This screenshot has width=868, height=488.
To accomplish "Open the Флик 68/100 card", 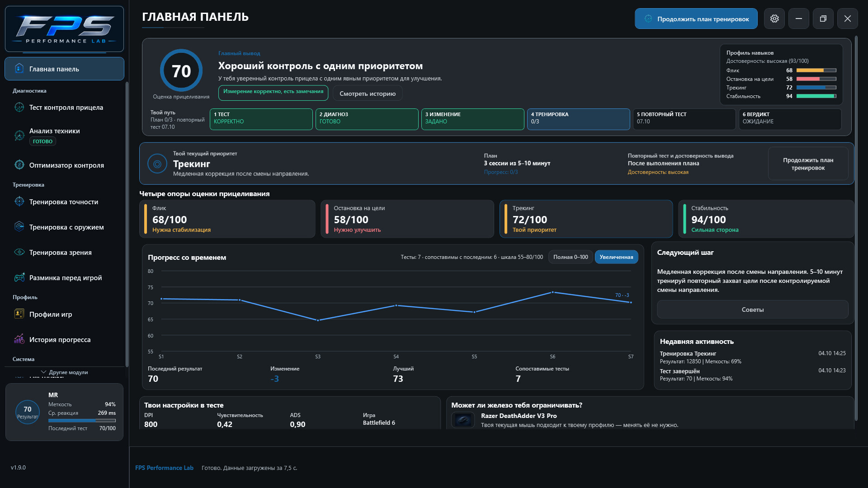I will 227,219.
